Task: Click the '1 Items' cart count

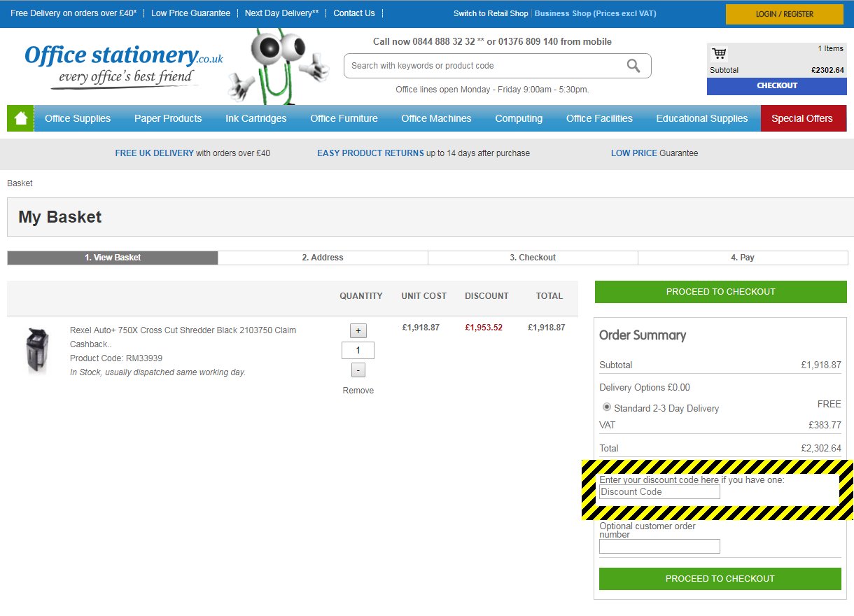Action: point(831,49)
